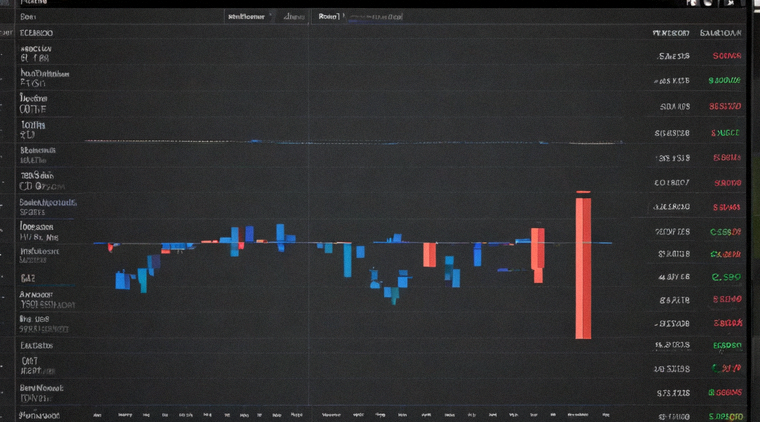Click the first icon in top-right corner
Screen dimensions: 760x422
pyautogui.click(x=691, y=3)
